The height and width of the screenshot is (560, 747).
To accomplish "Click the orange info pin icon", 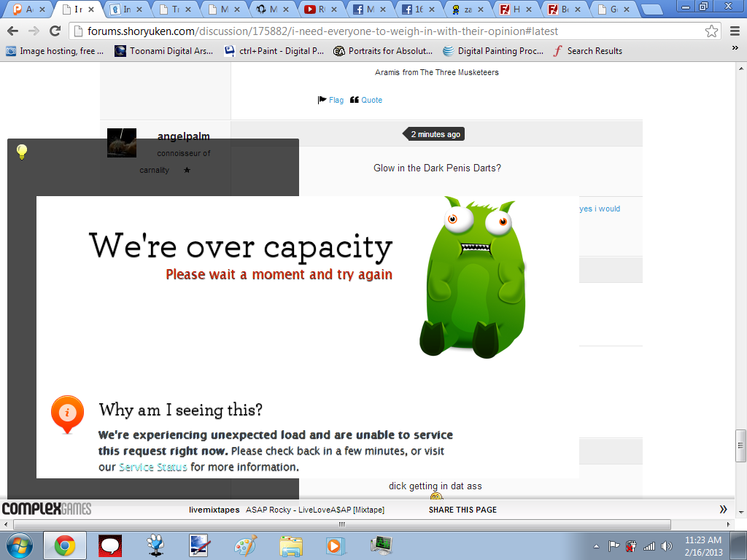I will click(67, 414).
